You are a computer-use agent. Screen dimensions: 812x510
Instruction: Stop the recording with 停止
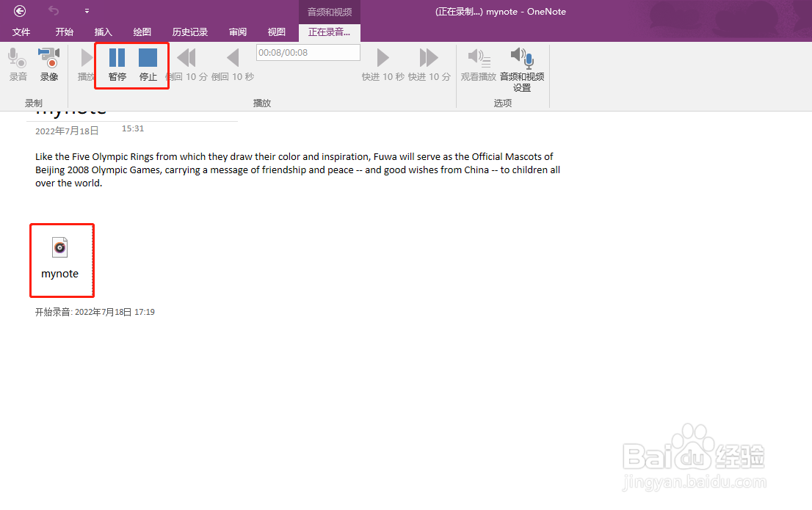pos(148,65)
